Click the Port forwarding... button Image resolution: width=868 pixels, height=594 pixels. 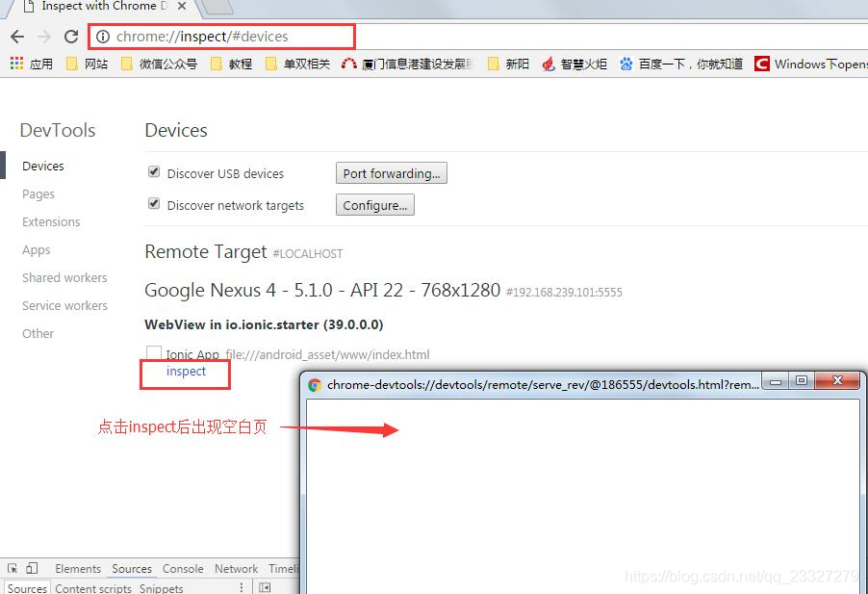(x=392, y=173)
